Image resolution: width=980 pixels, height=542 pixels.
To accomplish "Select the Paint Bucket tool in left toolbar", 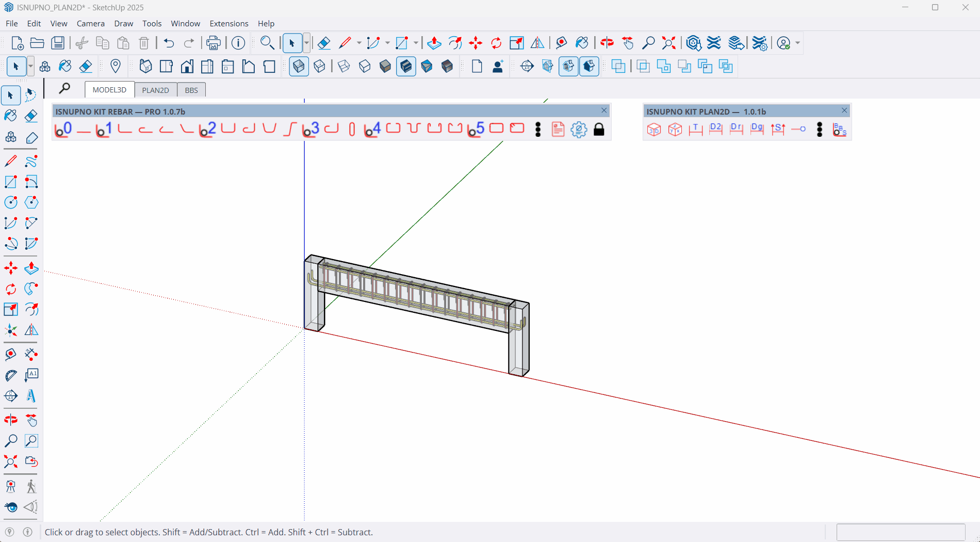I will point(10,116).
